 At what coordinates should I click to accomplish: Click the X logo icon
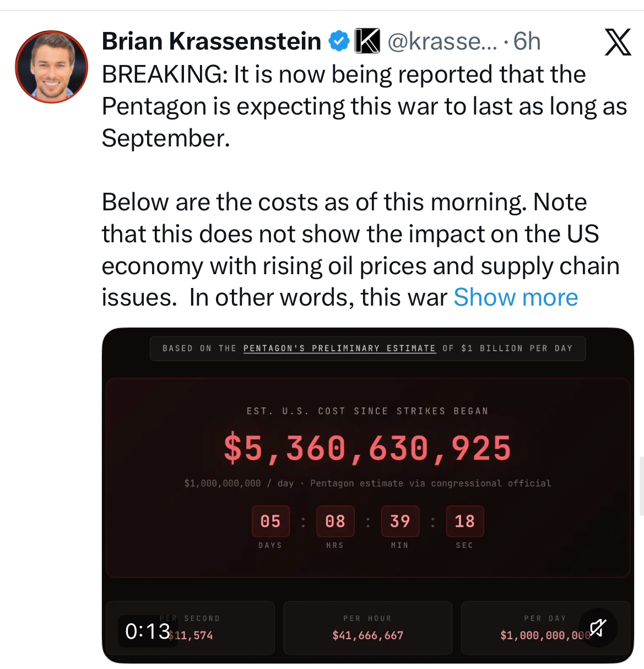coord(618,42)
